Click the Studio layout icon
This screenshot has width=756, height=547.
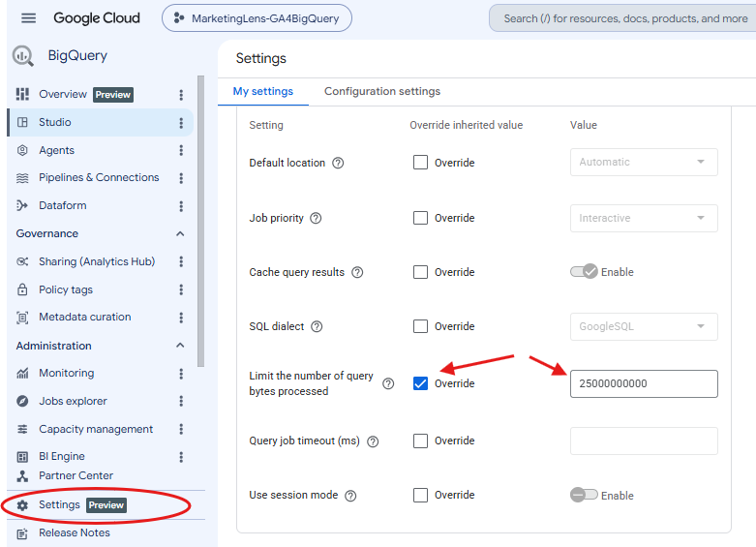click(22, 122)
